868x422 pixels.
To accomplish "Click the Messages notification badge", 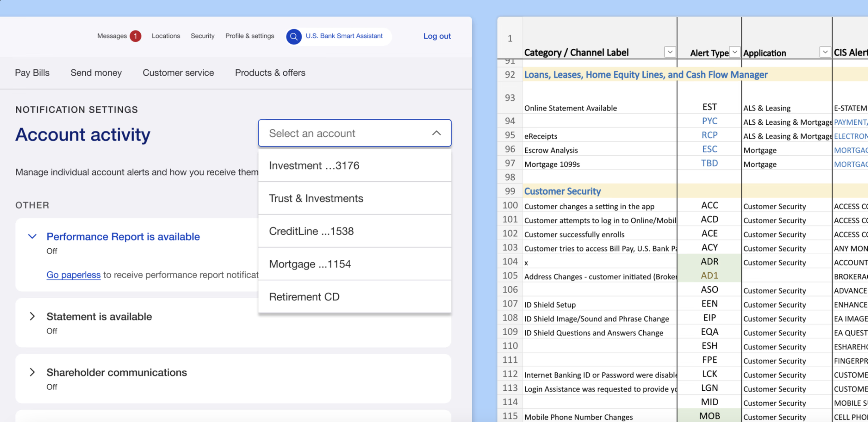I will pyautogui.click(x=136, y=36).
